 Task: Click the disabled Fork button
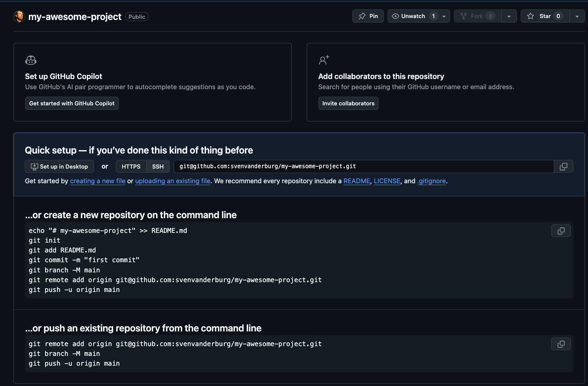(x=477, y=16)
